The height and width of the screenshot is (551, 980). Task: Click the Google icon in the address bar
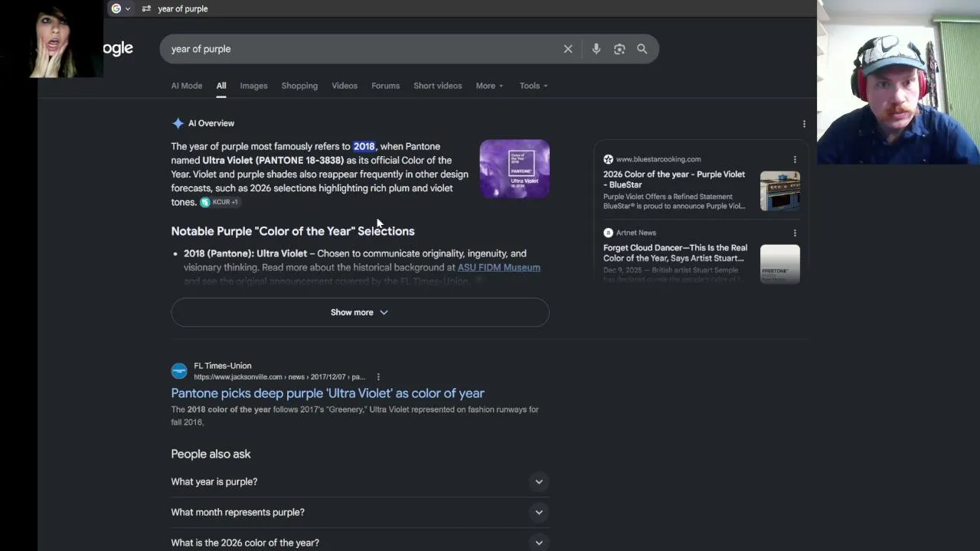coord(116,8)
